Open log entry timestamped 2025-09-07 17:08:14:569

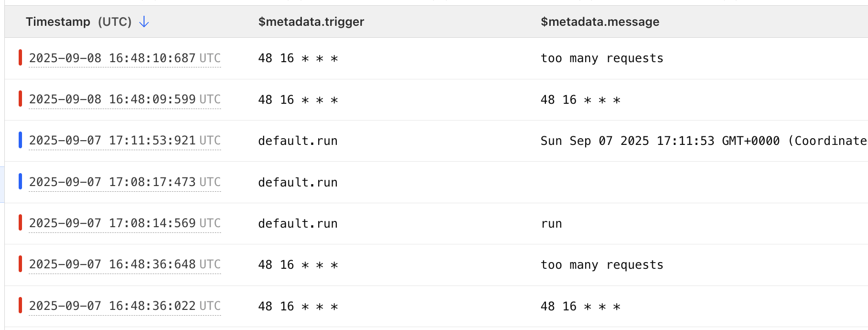point(124,223)
